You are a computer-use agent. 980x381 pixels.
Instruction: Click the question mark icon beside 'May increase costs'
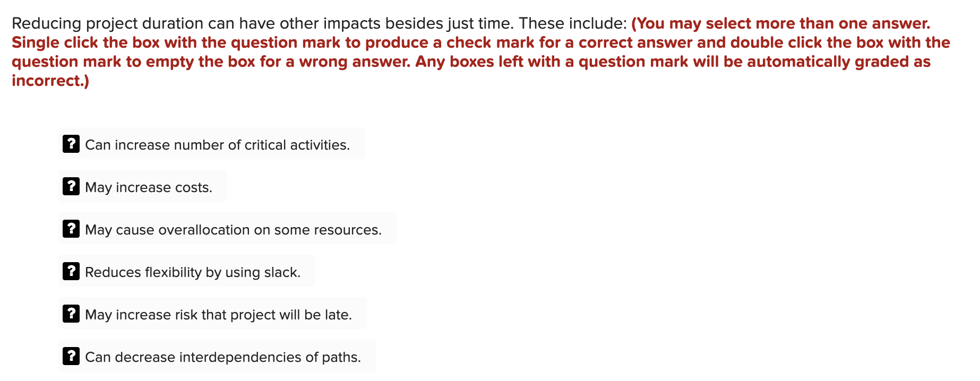point(71,186)
